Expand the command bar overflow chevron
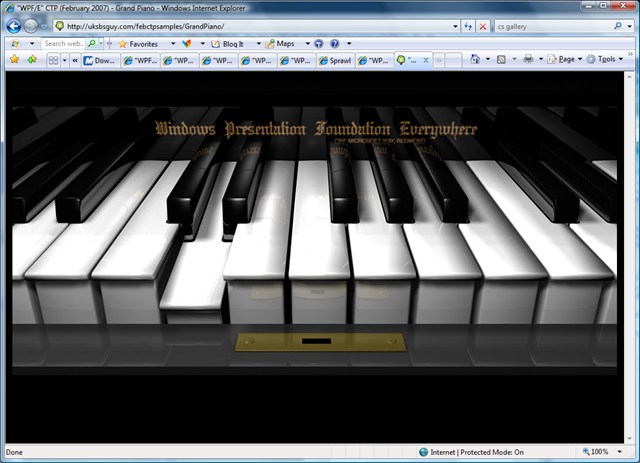Screen dimensions: 640x463 (630, 54)
